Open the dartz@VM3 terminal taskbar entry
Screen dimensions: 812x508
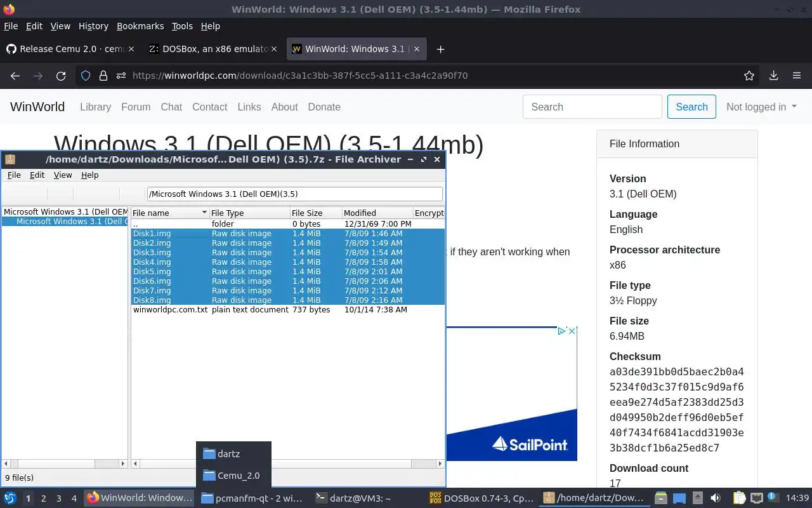[x=366, y=498]
